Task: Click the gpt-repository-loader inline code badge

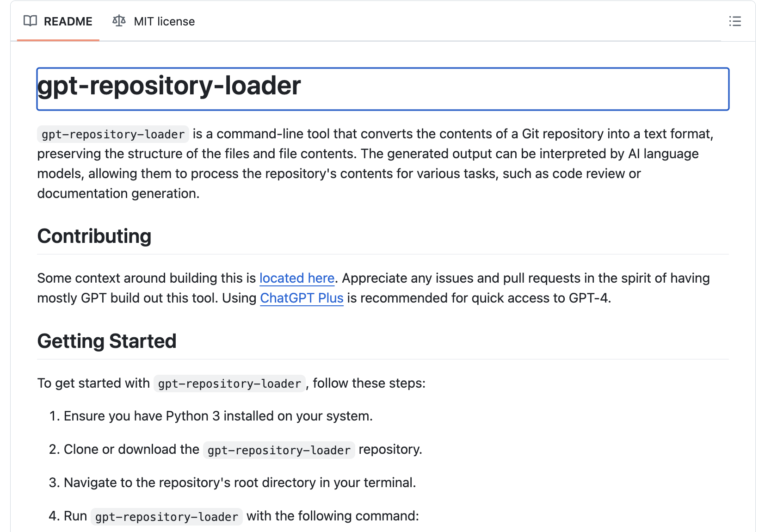Action: pyautogui.click(x=112, y=135)
